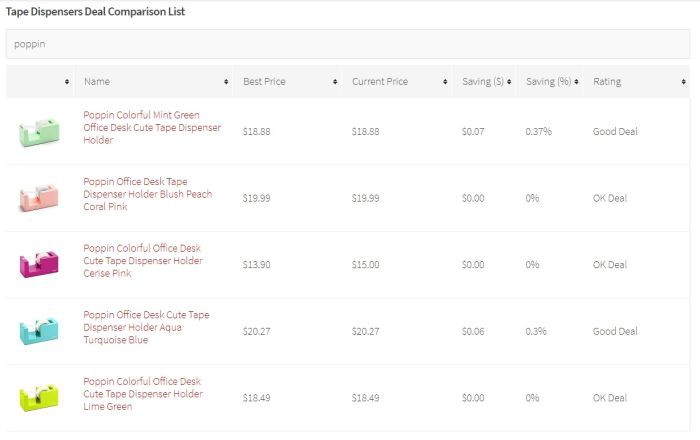Open the Lime Green tape dispenser thumbnail
This screenshot has height=440, width=700.
click(39, 398)
